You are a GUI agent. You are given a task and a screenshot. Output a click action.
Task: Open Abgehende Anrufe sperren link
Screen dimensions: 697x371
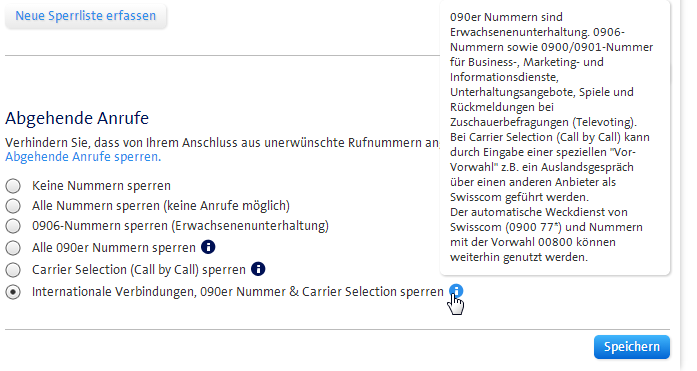(x=83, y=157)
